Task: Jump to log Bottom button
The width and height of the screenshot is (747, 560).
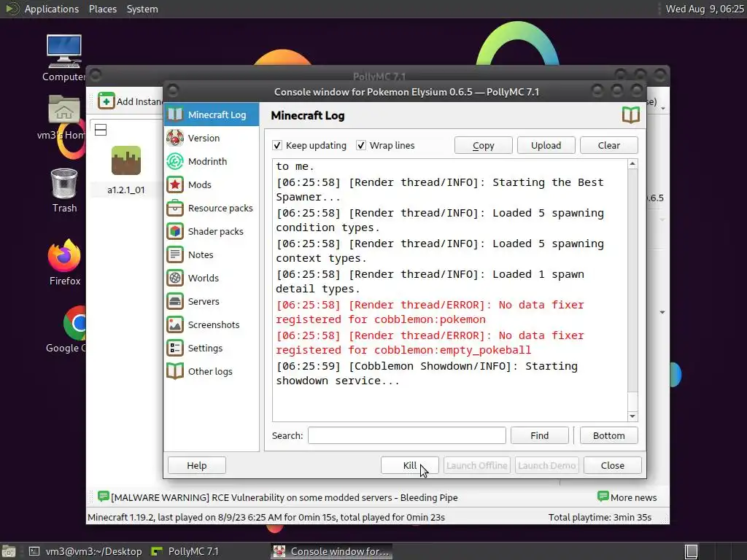Action: point(609,435)
